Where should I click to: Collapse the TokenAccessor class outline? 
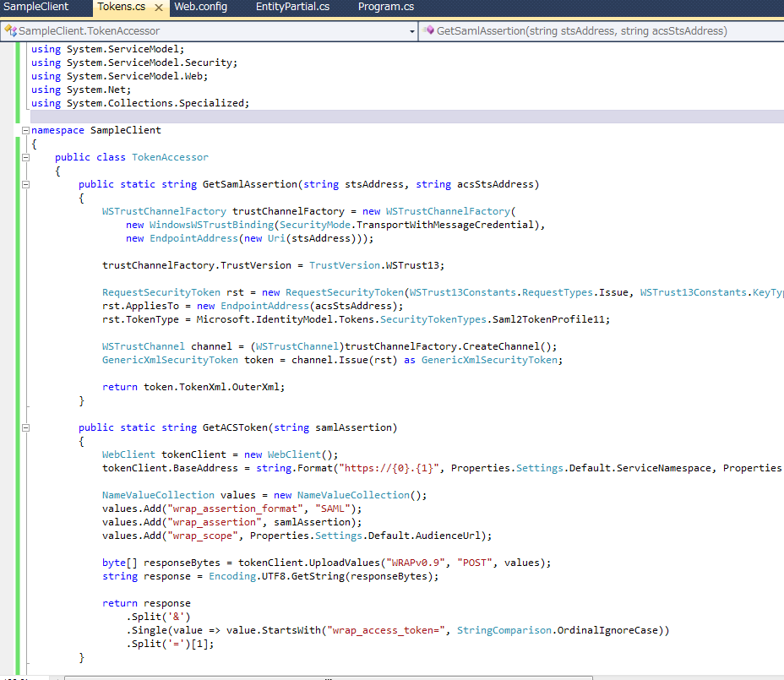coord(25,157)
